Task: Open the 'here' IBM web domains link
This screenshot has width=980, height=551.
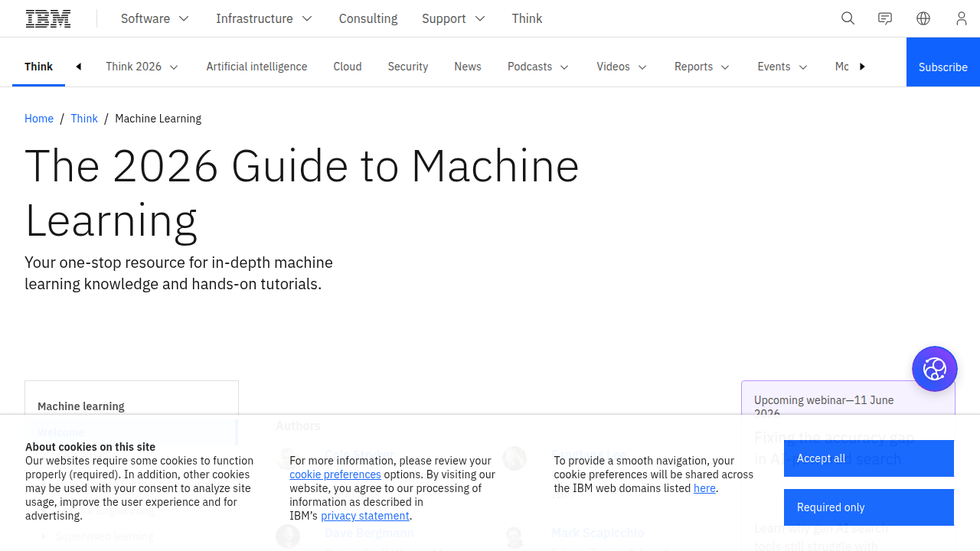Action: (x=704, y=488)
